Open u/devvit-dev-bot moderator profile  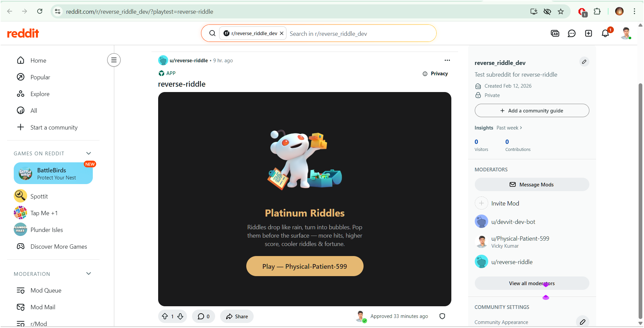tap(513, 222)
